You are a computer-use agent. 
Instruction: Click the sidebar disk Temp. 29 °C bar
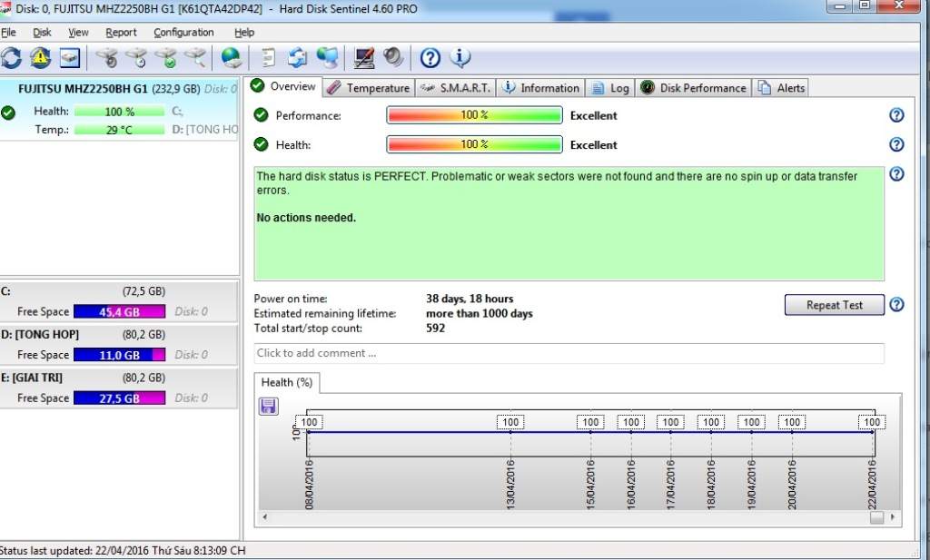(119, 129)
